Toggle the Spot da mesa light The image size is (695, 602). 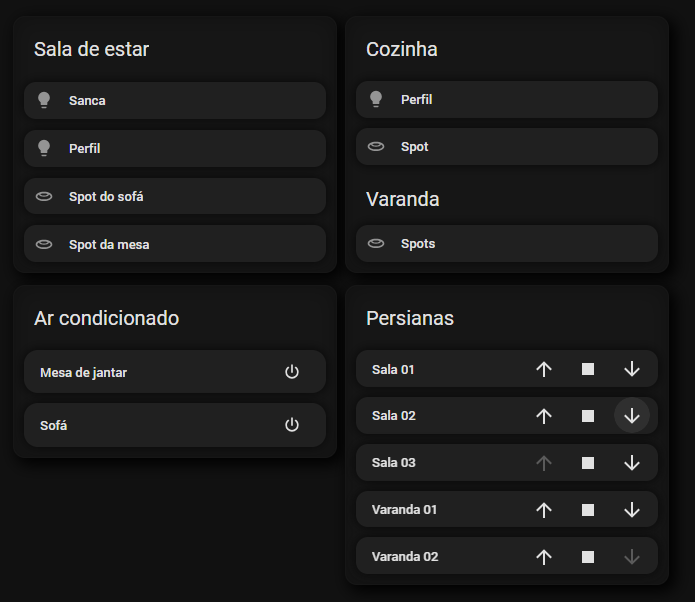pos(175,244)
